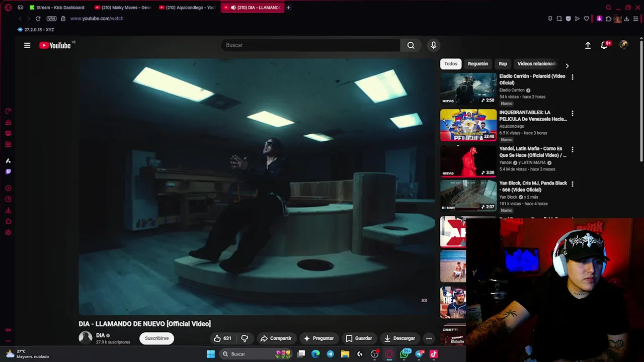Open Opera main menu logo
644x362 pixels.
click(x=8, y=8)
